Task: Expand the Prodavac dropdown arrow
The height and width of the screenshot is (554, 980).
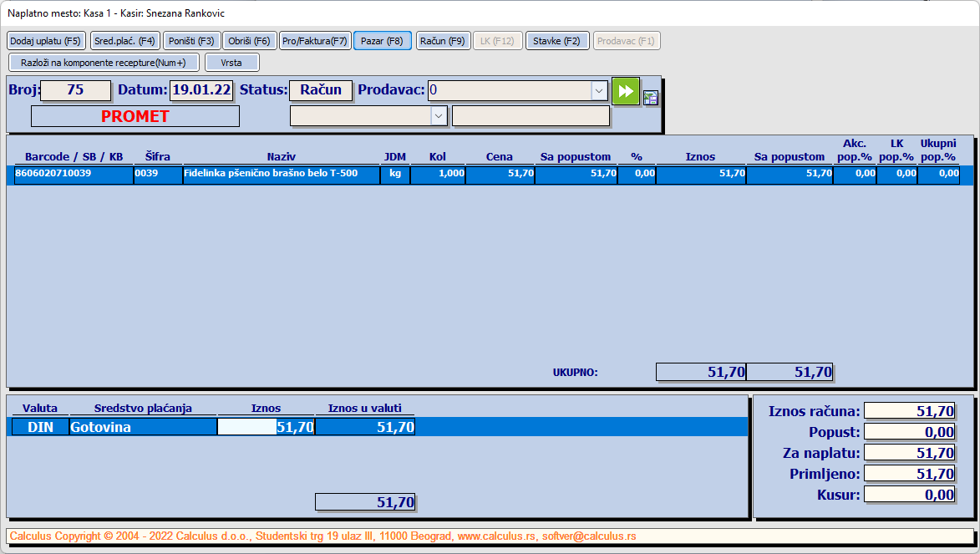Action: click(x=599, y=91)
